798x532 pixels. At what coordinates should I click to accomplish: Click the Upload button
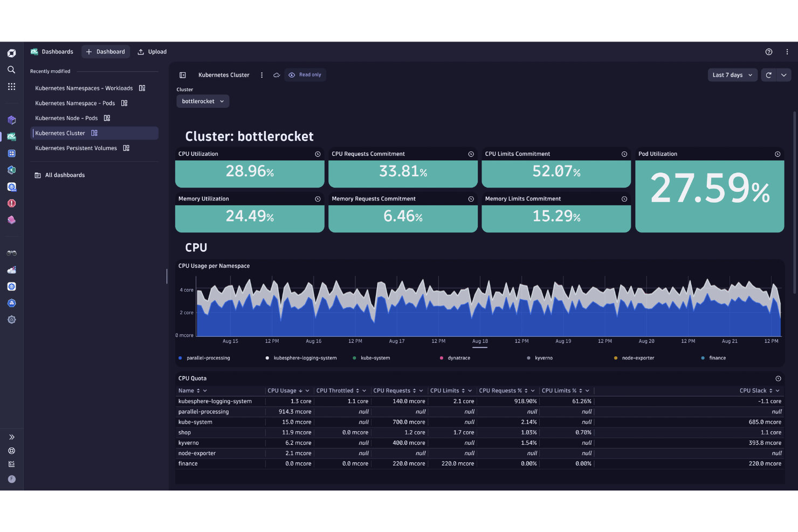click(x=152, y=52)
